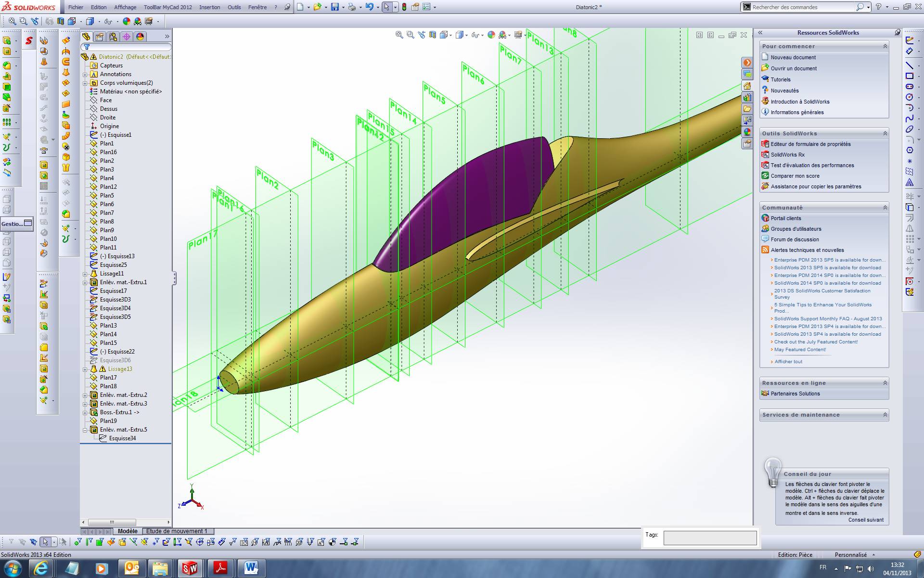The width and height of the screenshot is (924, 578).
Task: Open the Save dropdown arrow
Action: [x=343, y=7]
